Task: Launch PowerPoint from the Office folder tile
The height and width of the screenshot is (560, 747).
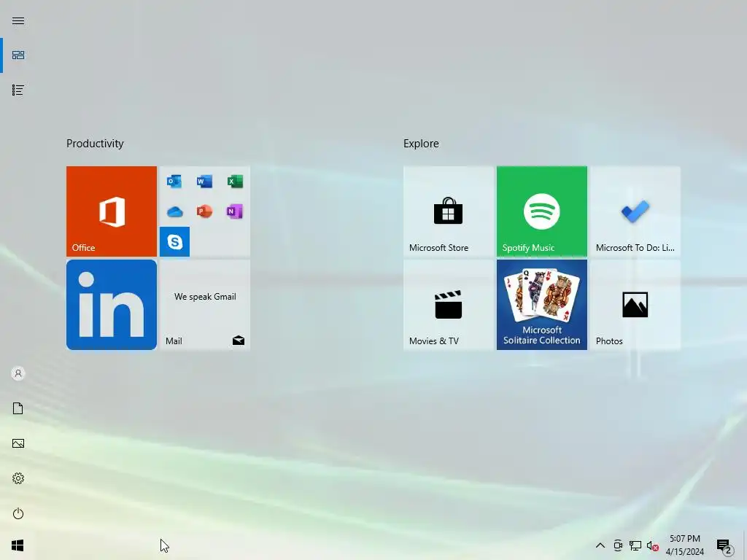Action: point(204,211)
